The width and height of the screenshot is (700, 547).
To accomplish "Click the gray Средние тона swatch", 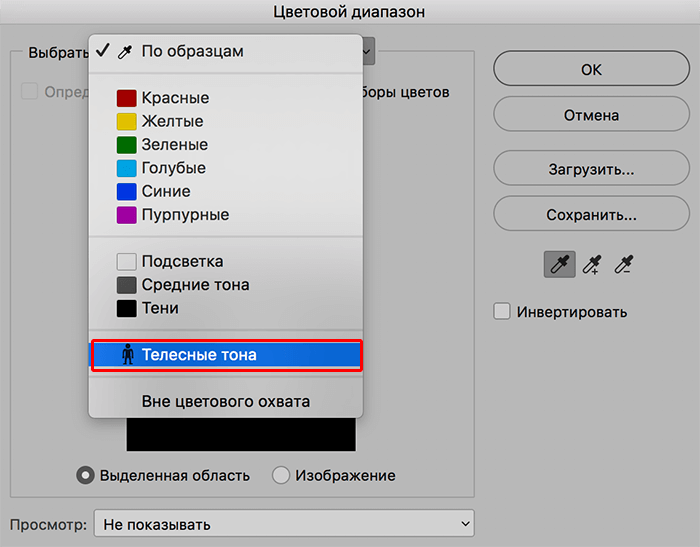I will [x=126, y=285].
